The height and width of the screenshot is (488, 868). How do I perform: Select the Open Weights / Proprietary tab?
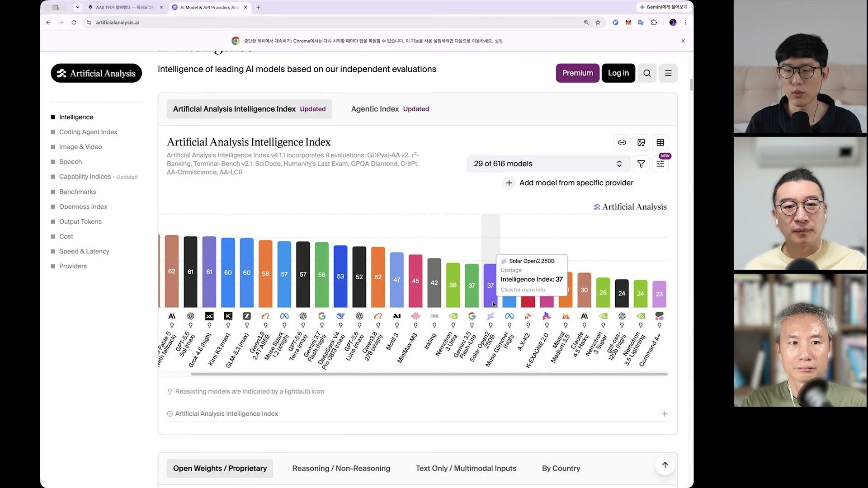pyautogui.click(x=220, y=469)
